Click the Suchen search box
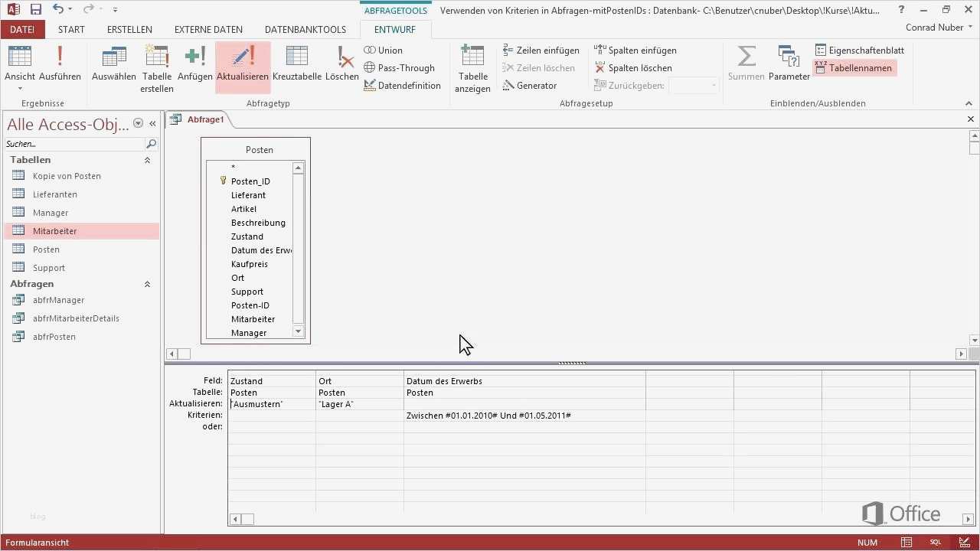 tap(74, 144)
